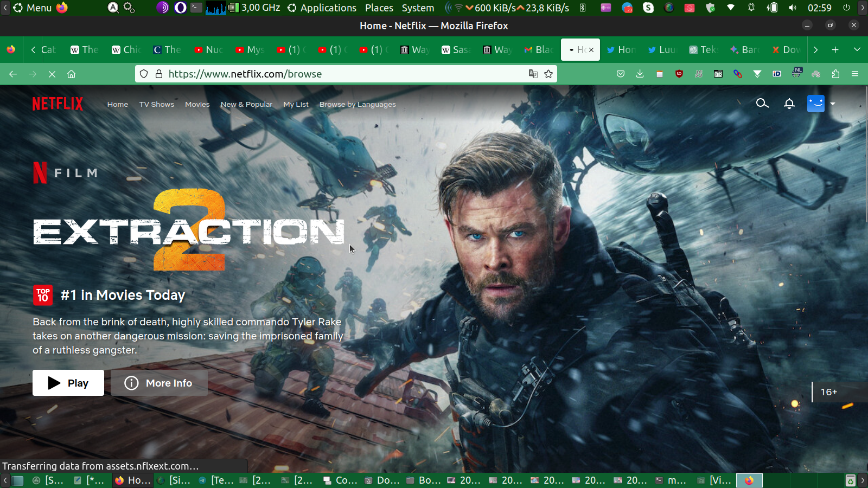Open the panel Menu button
This screenshot has height=488, width=868.
pyautogui.click(x=33, y=8)
